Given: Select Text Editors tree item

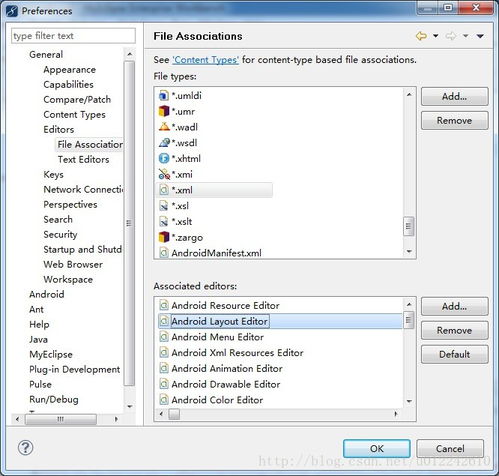Looking at the screenshot, I should [83, 159].
